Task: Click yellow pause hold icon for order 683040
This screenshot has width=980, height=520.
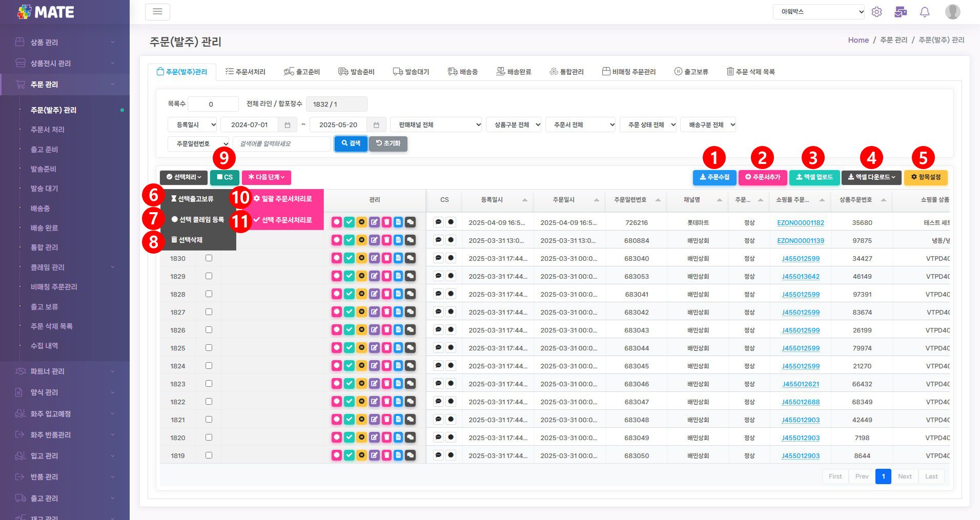Action: 361,258
